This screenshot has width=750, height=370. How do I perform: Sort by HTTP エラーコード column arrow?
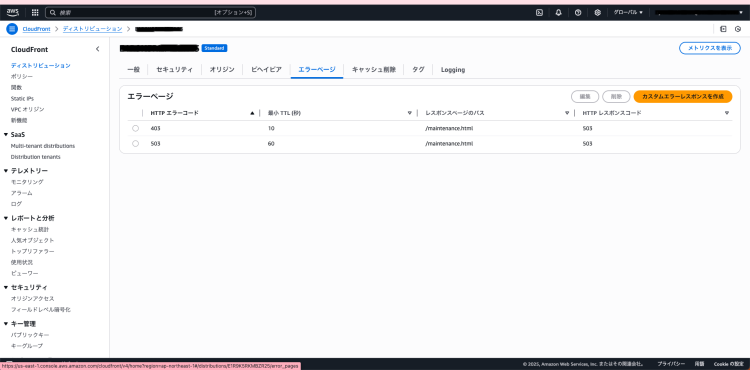pyautogui.click(x=252, y=113)
